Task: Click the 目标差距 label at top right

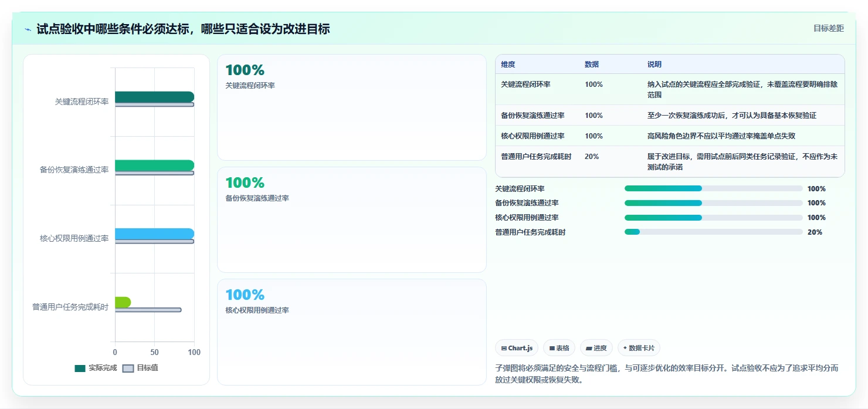Action: pyautogui.click(x=828, y=28)
